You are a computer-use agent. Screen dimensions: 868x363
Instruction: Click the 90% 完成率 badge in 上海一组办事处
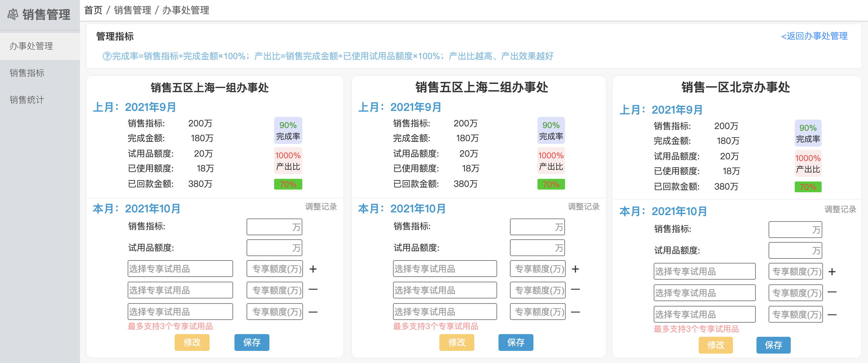point(288,130)
